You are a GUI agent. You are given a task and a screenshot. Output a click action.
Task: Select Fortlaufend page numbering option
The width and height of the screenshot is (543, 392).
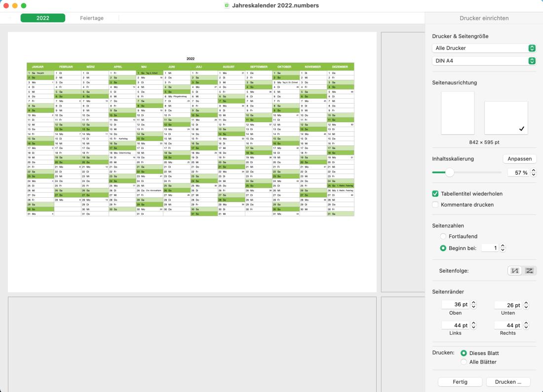pyautogui.click(x=443, y=237)
